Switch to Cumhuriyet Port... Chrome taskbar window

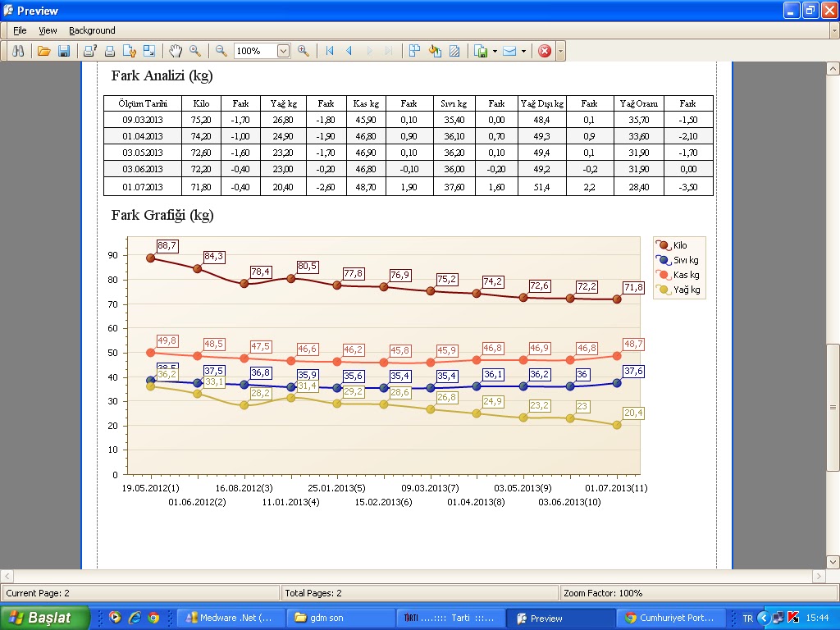click(671, 618)
